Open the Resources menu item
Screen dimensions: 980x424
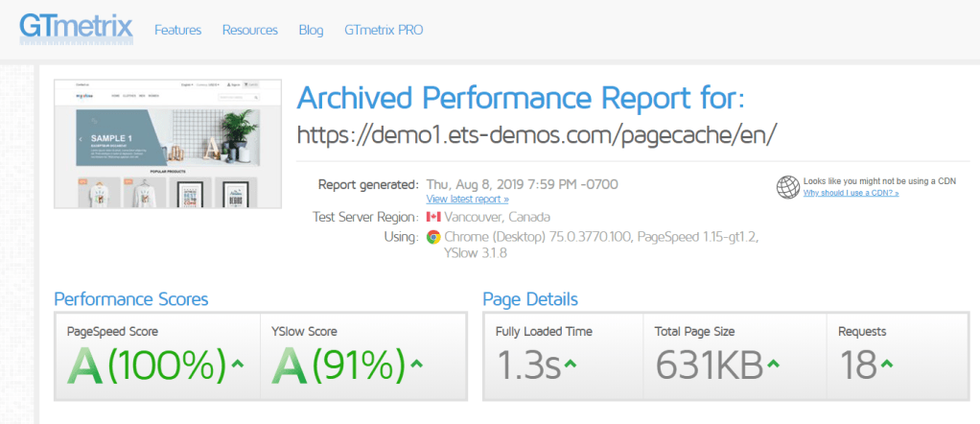click(250, 30)
